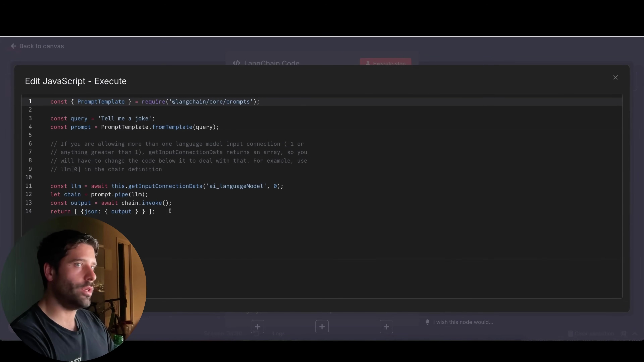Click the Logs tab behind the dialog

point(279,334)
